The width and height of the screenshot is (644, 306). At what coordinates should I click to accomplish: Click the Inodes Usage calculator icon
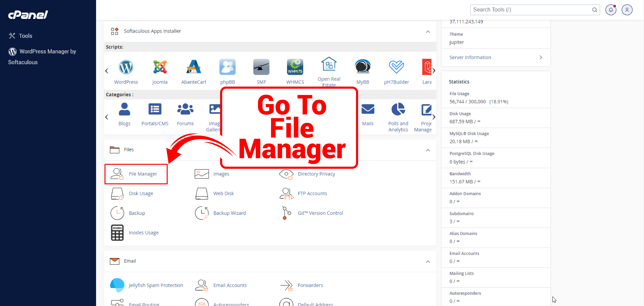pos(117,233)
